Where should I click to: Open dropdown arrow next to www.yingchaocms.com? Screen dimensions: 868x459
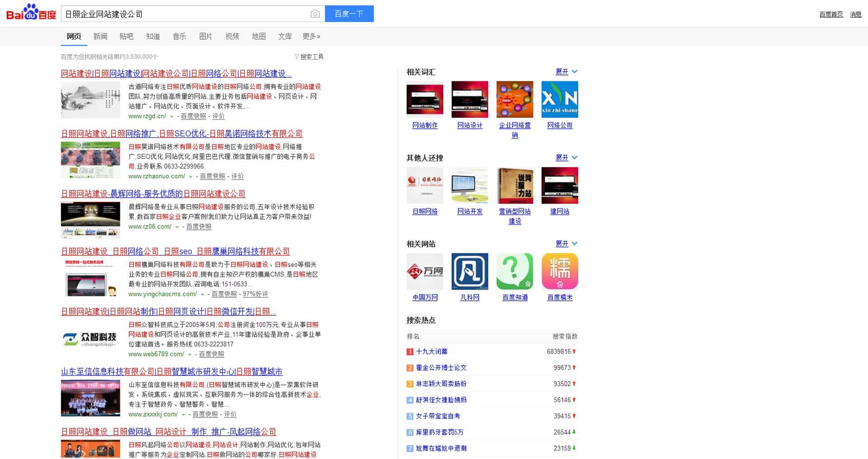point(203,295)
